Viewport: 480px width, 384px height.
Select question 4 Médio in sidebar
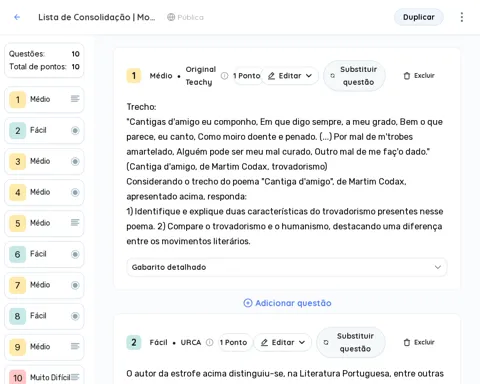[x=44, y=192]
